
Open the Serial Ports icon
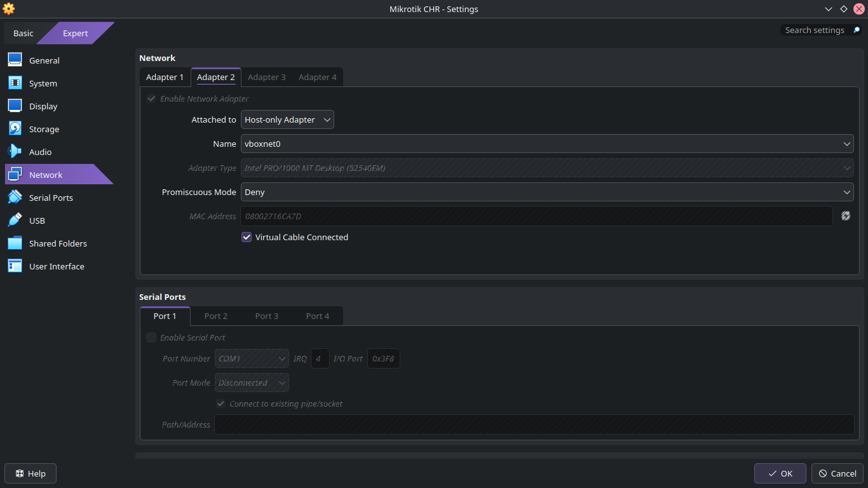click(x=15, y=198)
